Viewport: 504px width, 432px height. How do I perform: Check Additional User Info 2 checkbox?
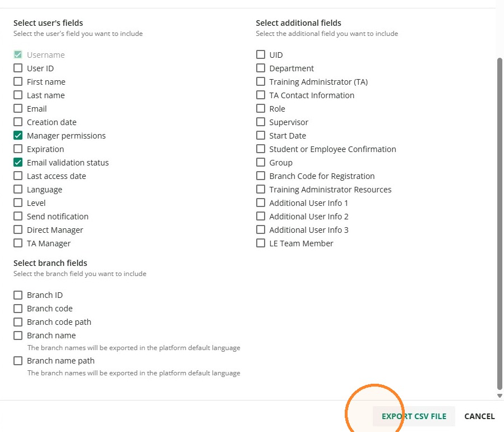point(261,216)
